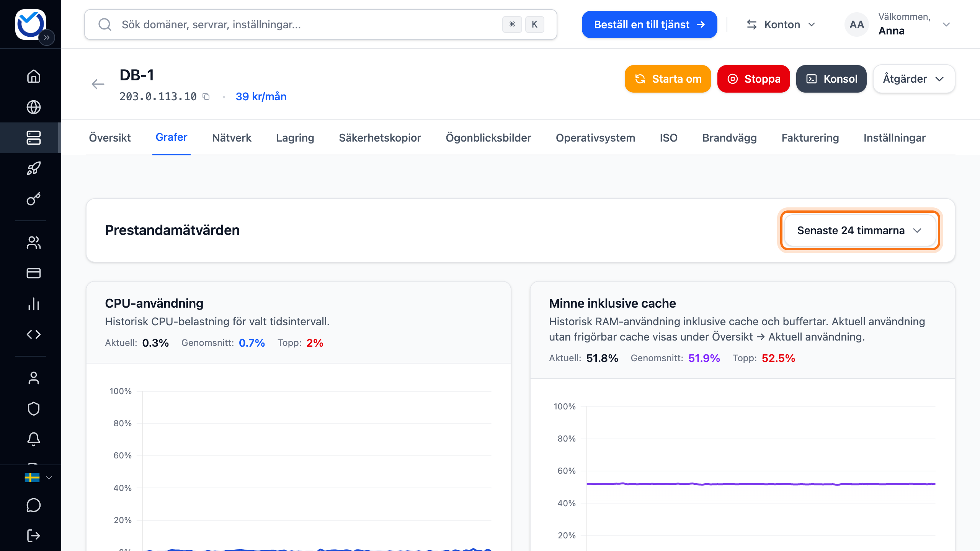The image size is (980, 551).
Task: Click the Beställ en till tjänst button
Action: [649, 24]
